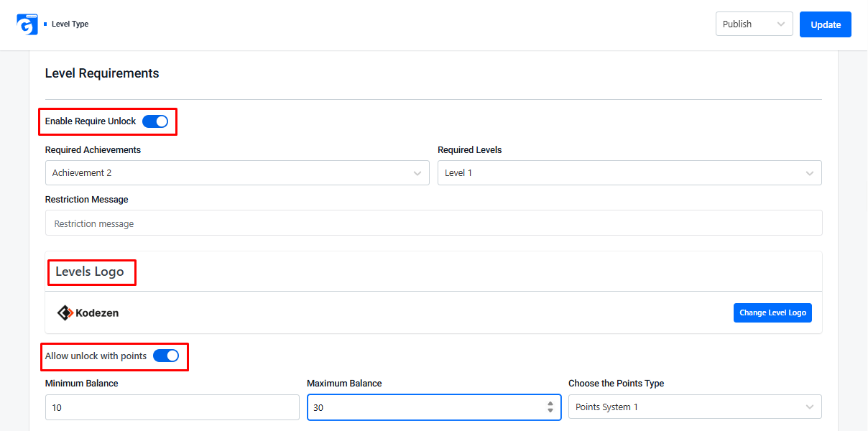The width and height of the screenshot is (868, 431).
Task: Click the Required Levels label
Action: [x=470, y=150]
